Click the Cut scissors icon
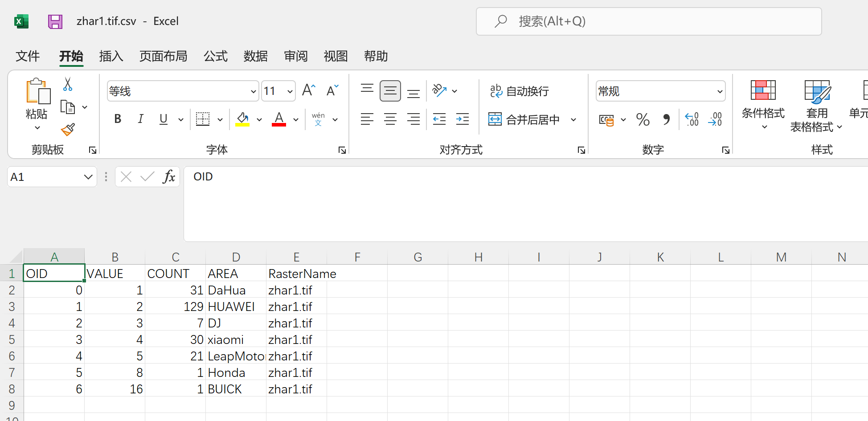 tap(68, 84)
